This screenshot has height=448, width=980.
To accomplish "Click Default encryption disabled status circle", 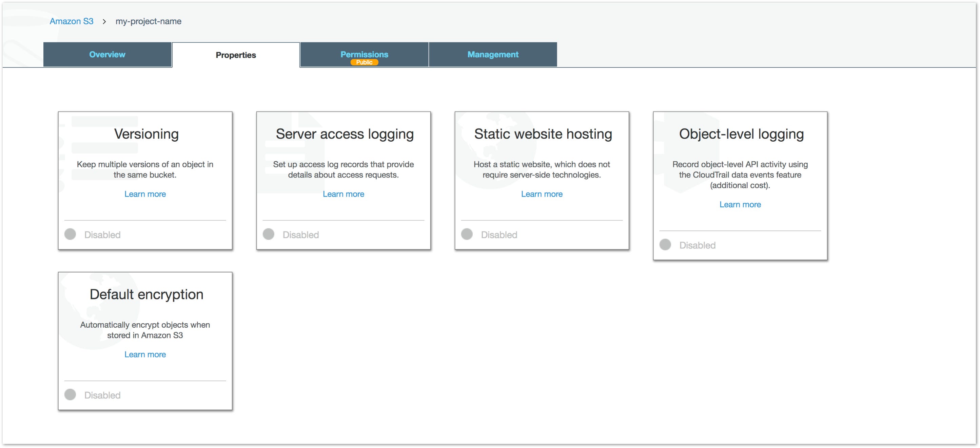I will pyautogui.click(x=70, y=394).
